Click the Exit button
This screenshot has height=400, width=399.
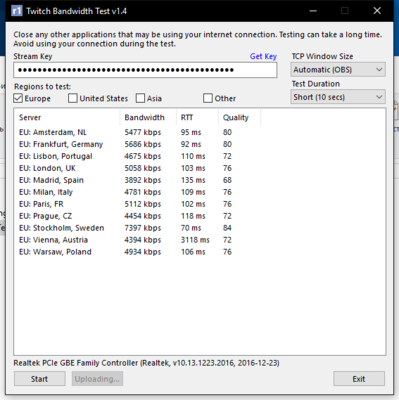point(359,379)
